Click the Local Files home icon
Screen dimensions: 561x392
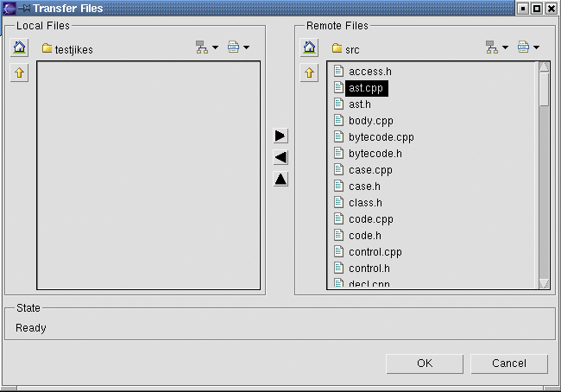pyautogui.click(x=19, y=47)
